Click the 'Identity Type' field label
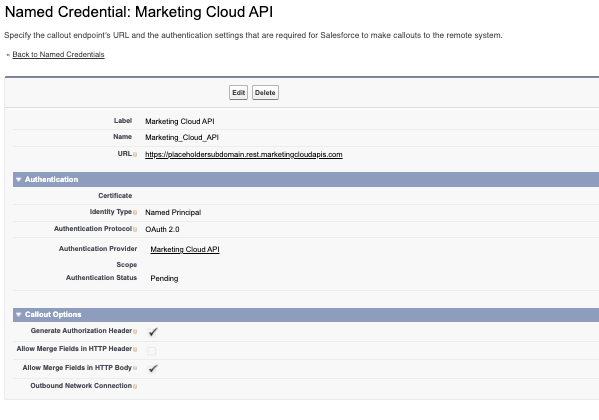This screenshot has height=420, width=599. pyautogui.click(x=111, y=212)
